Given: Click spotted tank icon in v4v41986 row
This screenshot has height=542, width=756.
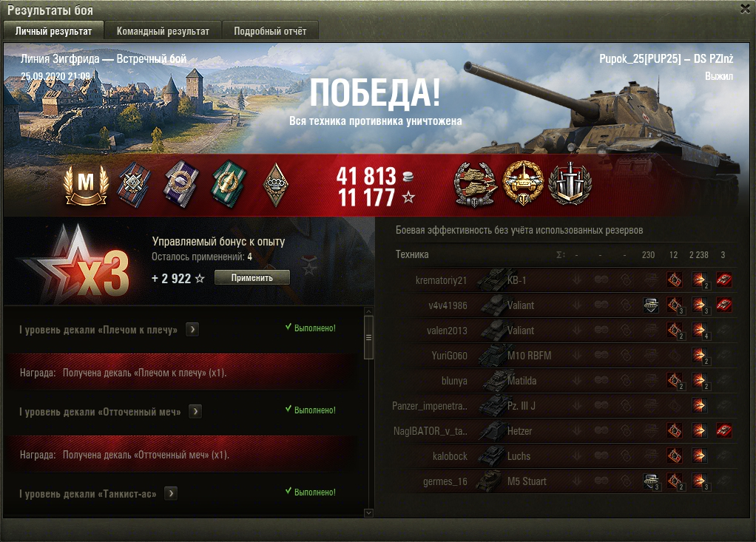Looking at the screenshot, I should 651,305.
